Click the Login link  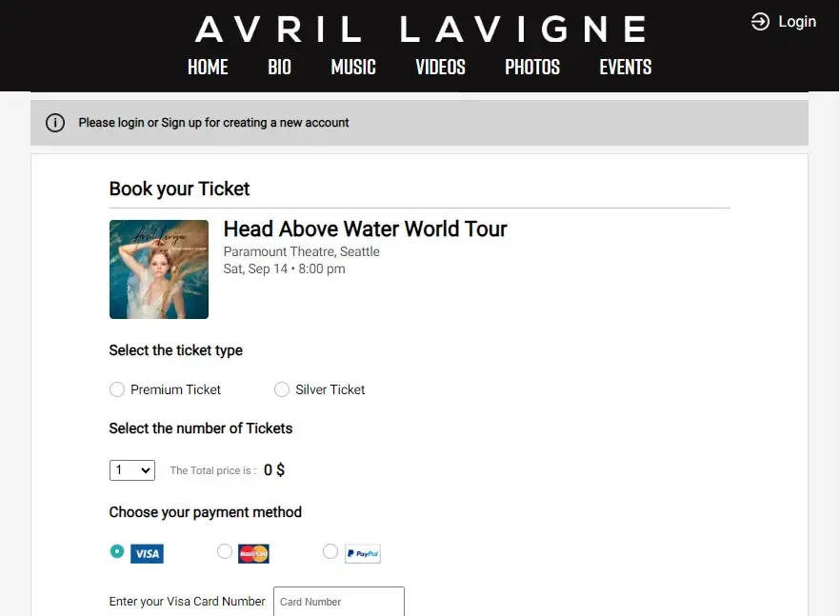(x=797, y=22)
